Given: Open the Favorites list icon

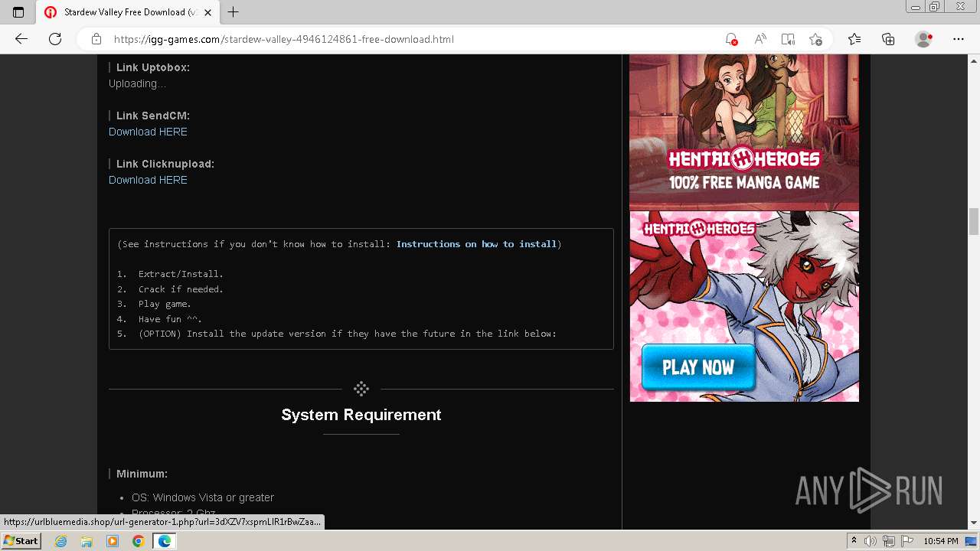Looking at the screenshot, I should click(854, 39).
